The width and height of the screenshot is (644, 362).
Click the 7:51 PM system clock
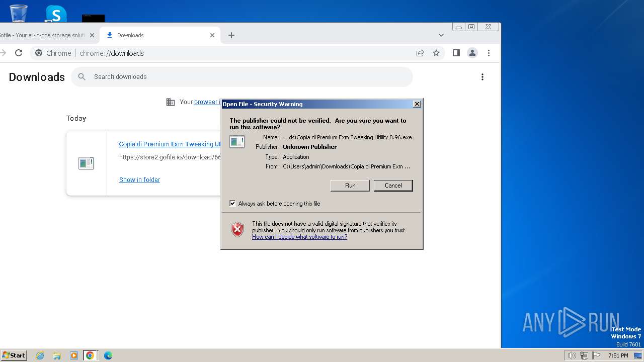[618, 355]
